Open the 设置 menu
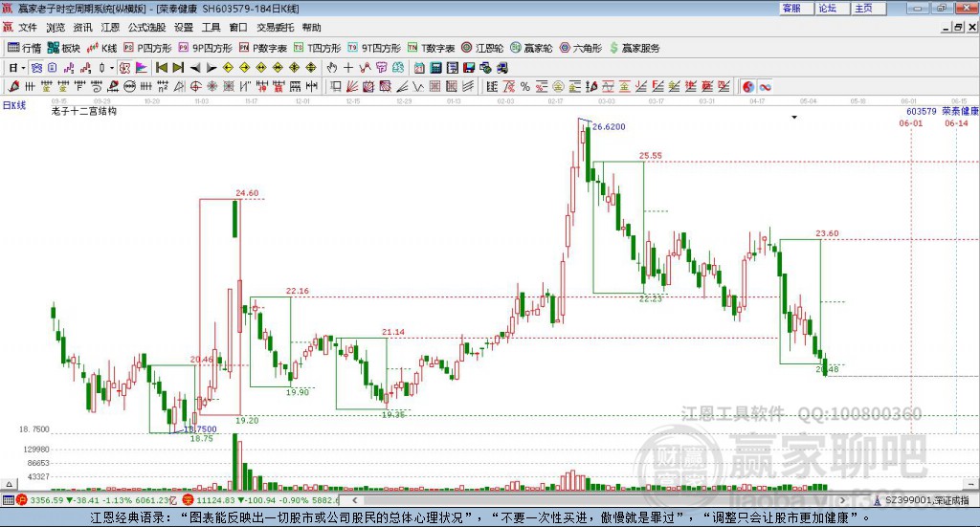 pyautogui.click(x=184, y=28)
